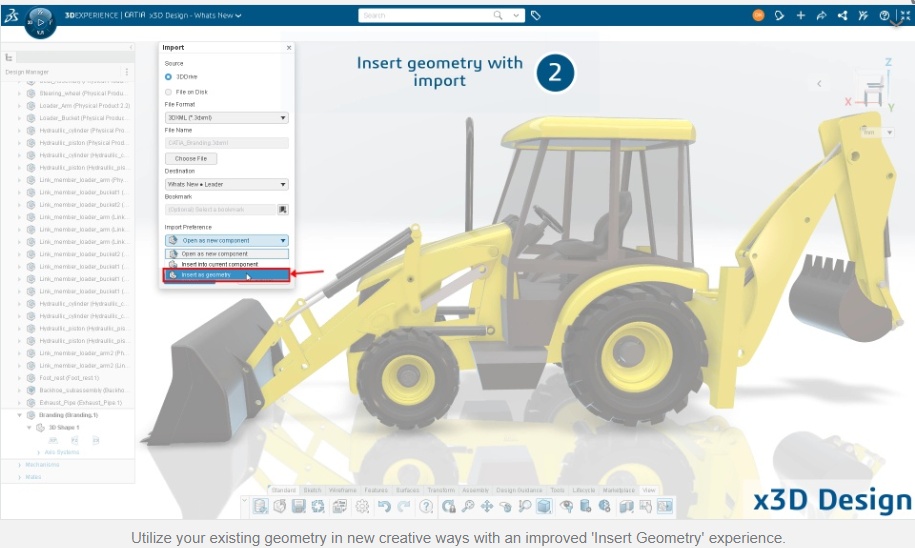Open the search options dropdown arrow
Screen dimensions: 915x548
point(516,16)
